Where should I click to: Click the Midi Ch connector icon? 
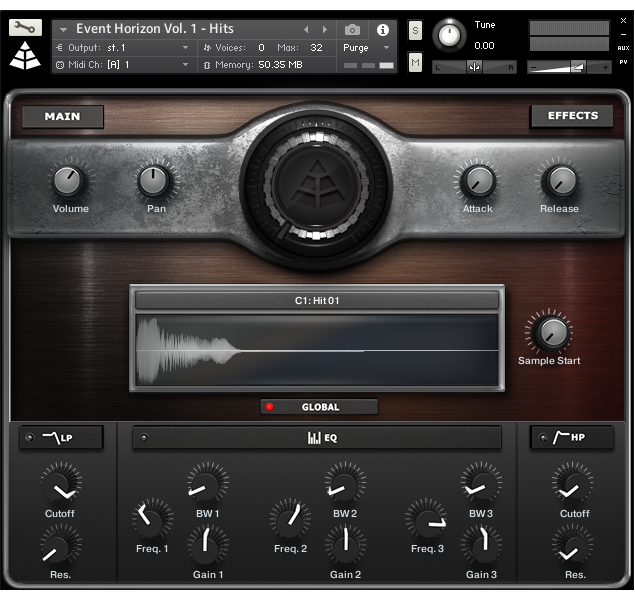[60, 65]
